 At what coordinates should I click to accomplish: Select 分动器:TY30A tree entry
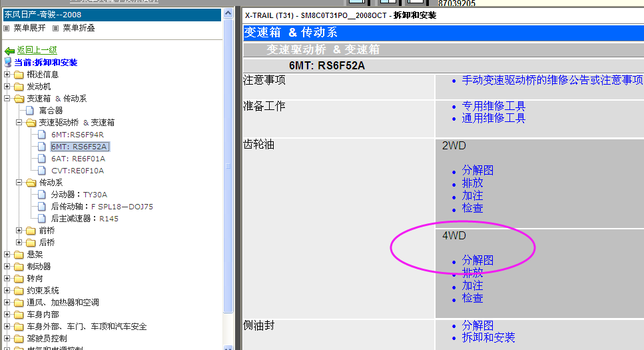pyautogui.click(x=79, y=195)
